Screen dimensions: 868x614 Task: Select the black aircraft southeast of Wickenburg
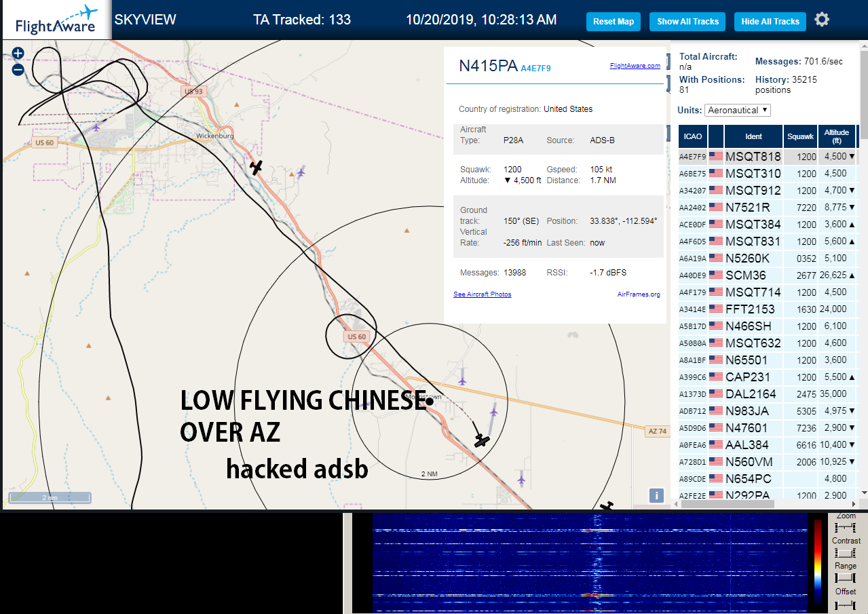(x=256, y=166)
